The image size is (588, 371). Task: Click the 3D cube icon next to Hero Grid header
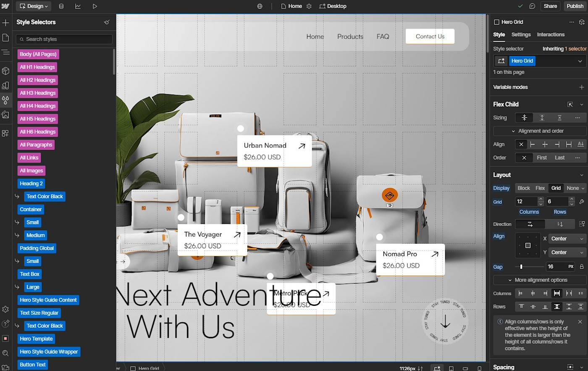(x=582, y=22)
